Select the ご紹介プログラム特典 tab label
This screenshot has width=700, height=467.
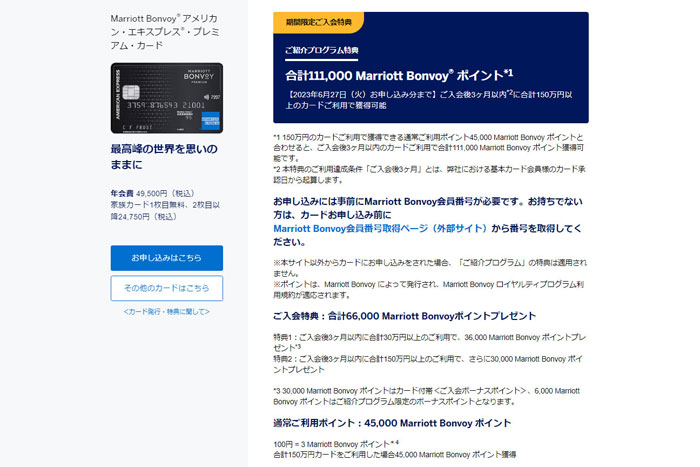pos(322,50)
